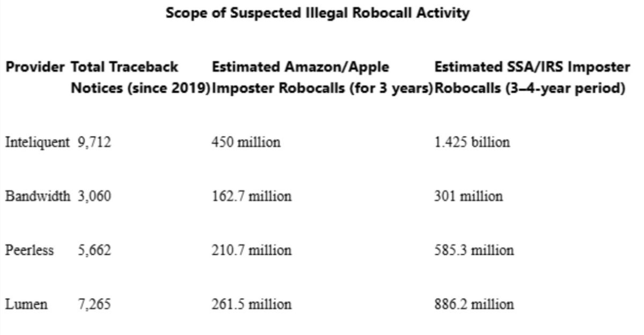Select the 'Inteliquent' provider cell
Screen dimensions: 644x335
37,142
